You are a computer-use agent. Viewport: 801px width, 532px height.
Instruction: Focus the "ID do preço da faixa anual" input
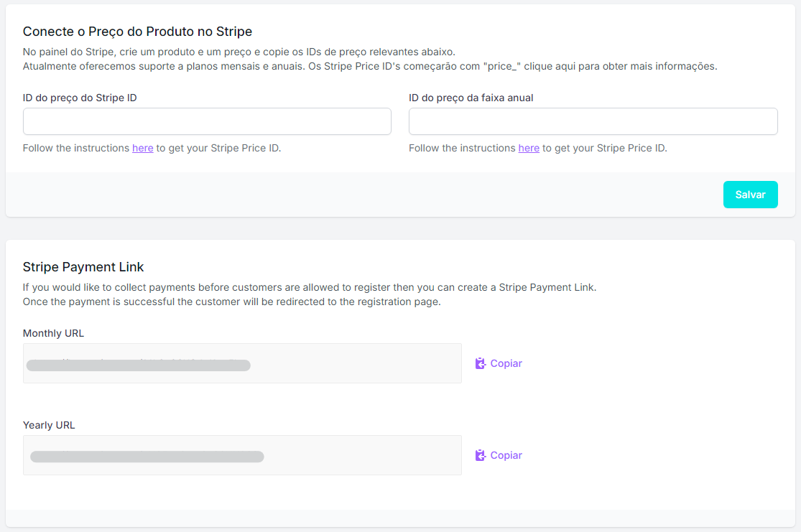coord(593,121)
